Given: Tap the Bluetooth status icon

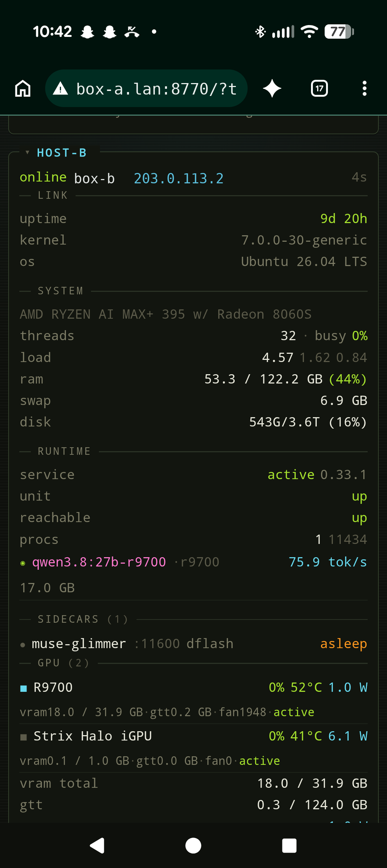Looking at the screenshot, I should (x=261, y=32).
